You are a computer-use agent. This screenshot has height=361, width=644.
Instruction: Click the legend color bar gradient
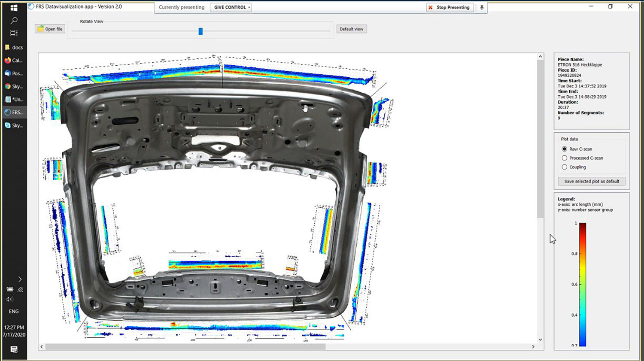pos(583,284)
